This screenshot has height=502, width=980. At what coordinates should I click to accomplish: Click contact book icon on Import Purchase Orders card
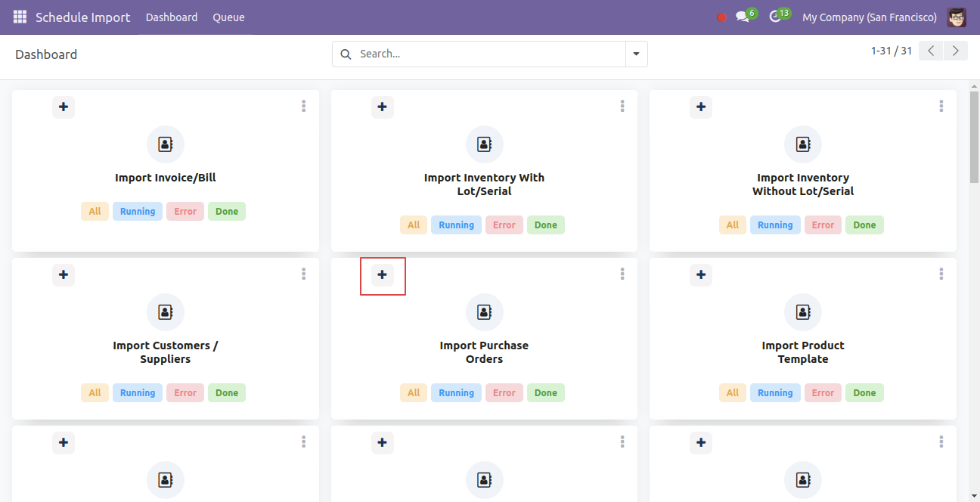[484, 312]
